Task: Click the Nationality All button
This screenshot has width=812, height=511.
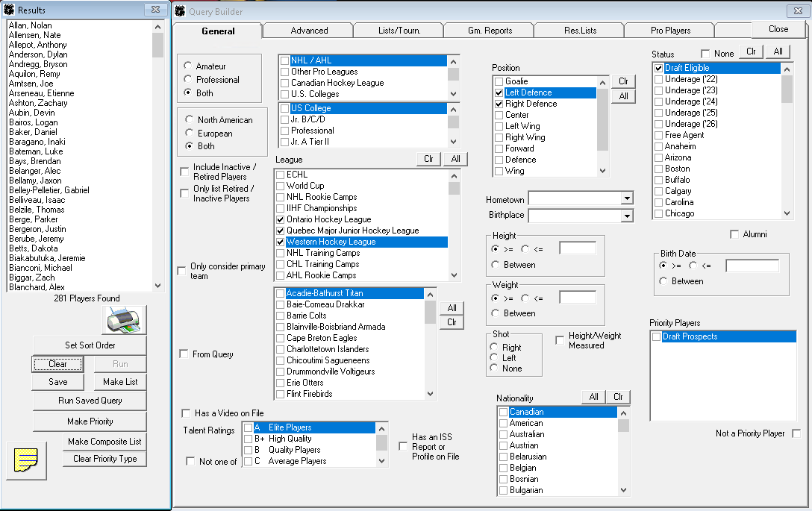Action: tap(593, 397)
